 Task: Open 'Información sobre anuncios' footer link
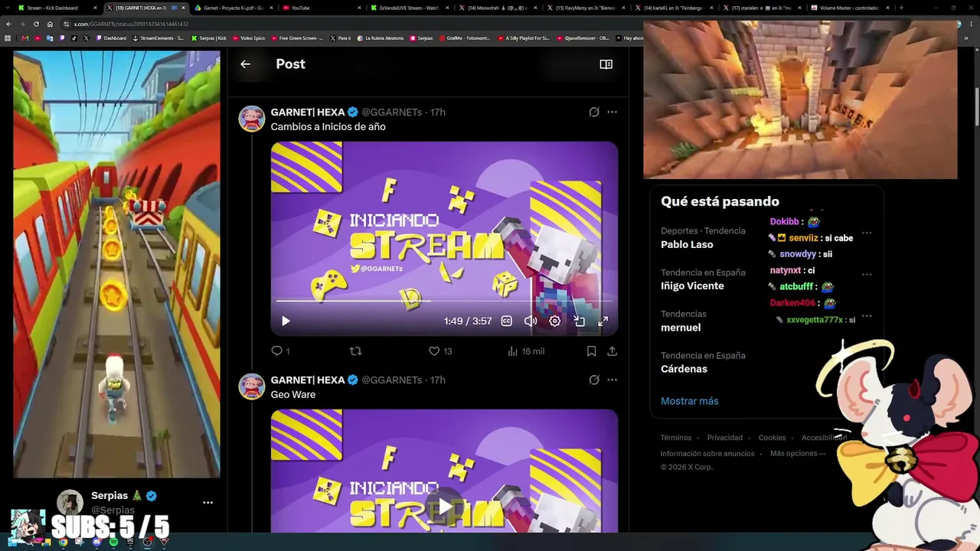pos(707,453)
